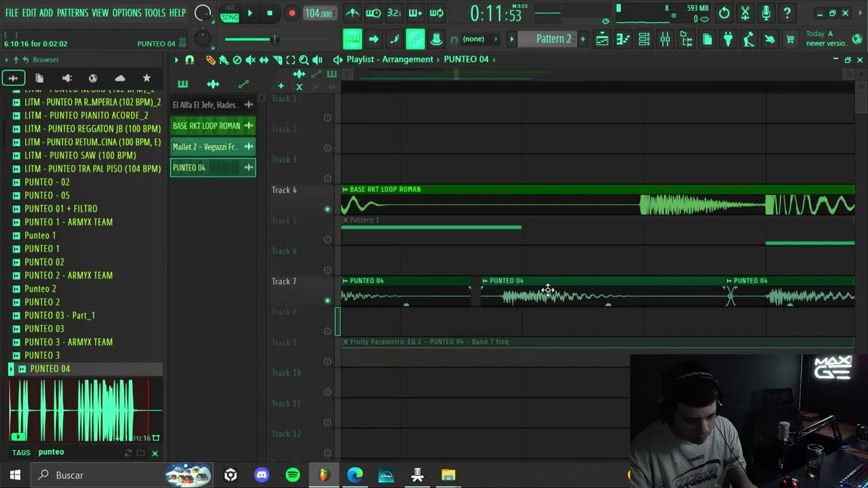
Task: Mute Track 7 with its green dot
Action: [x=328, y=300]
